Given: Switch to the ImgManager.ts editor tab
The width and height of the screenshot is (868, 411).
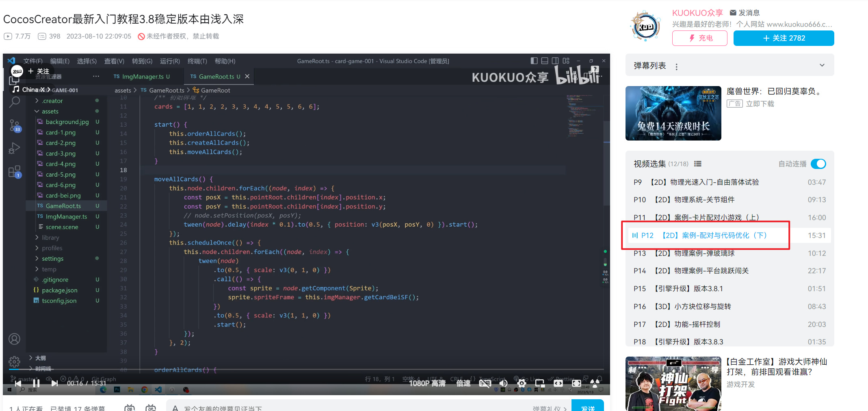Looking at the screenshot, I should tap(142, 76).
